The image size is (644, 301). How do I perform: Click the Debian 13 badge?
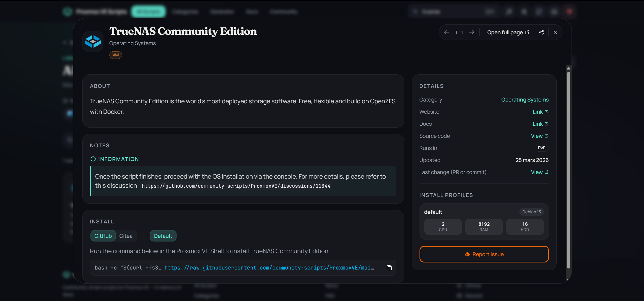(x=532, y=212)
